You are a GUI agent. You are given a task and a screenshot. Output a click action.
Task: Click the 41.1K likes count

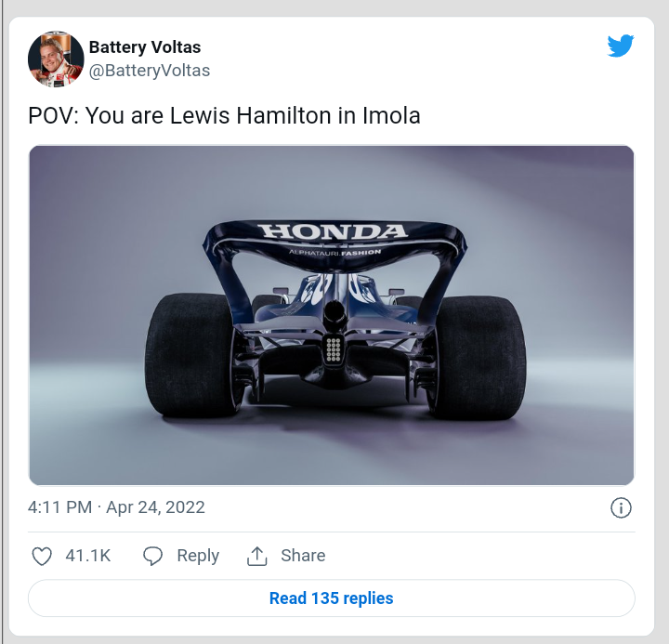88,556
